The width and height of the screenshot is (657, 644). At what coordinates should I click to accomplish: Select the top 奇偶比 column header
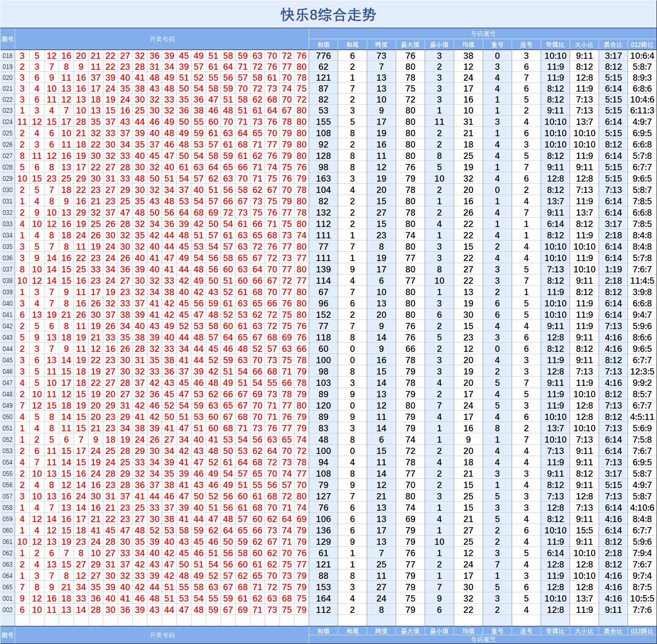[555, 45]
